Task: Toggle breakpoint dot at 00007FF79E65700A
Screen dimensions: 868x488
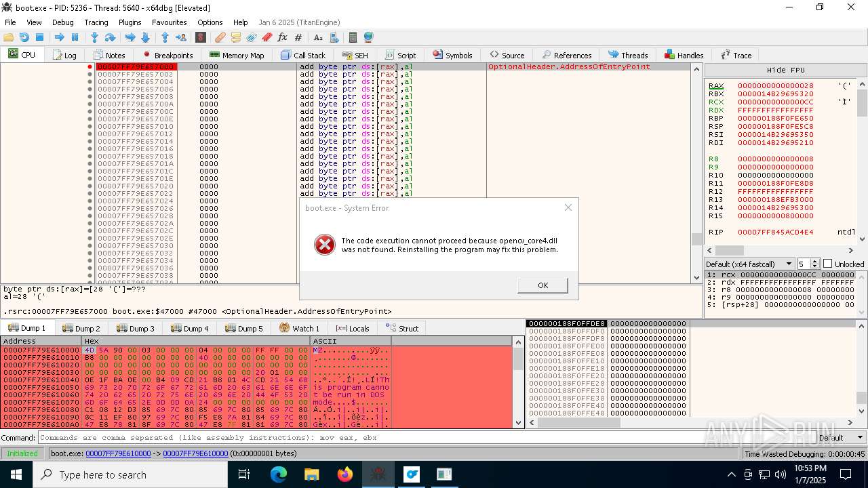Action: click(x=90, y=104)
